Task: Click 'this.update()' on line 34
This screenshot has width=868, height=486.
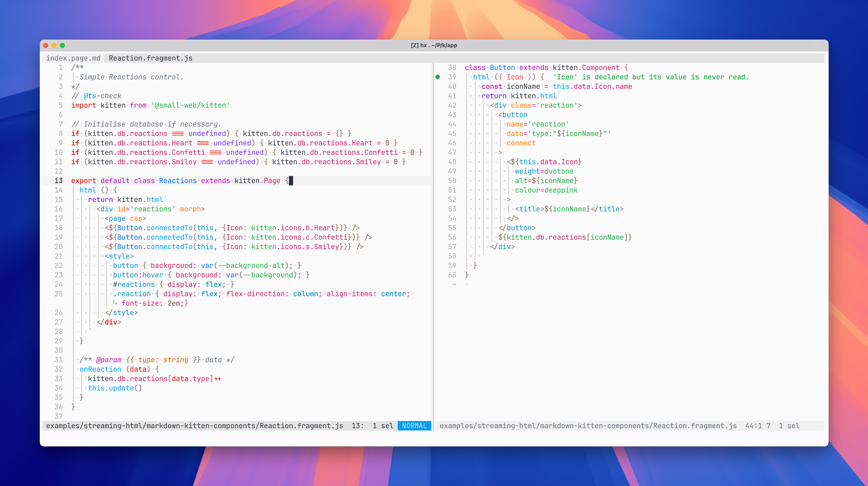Action: 115,388
